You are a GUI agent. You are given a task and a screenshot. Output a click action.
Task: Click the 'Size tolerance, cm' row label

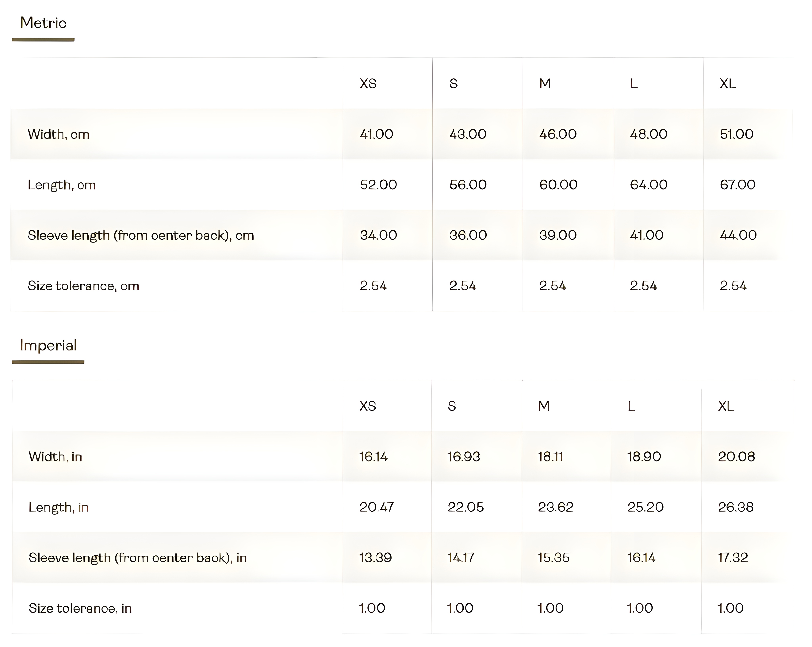(83, 286)
